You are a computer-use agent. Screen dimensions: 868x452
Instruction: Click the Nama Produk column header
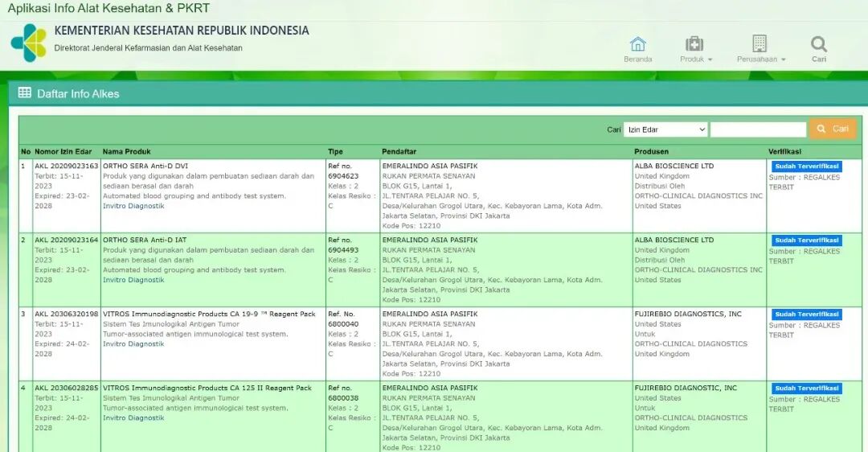click(x=126, y=152)
